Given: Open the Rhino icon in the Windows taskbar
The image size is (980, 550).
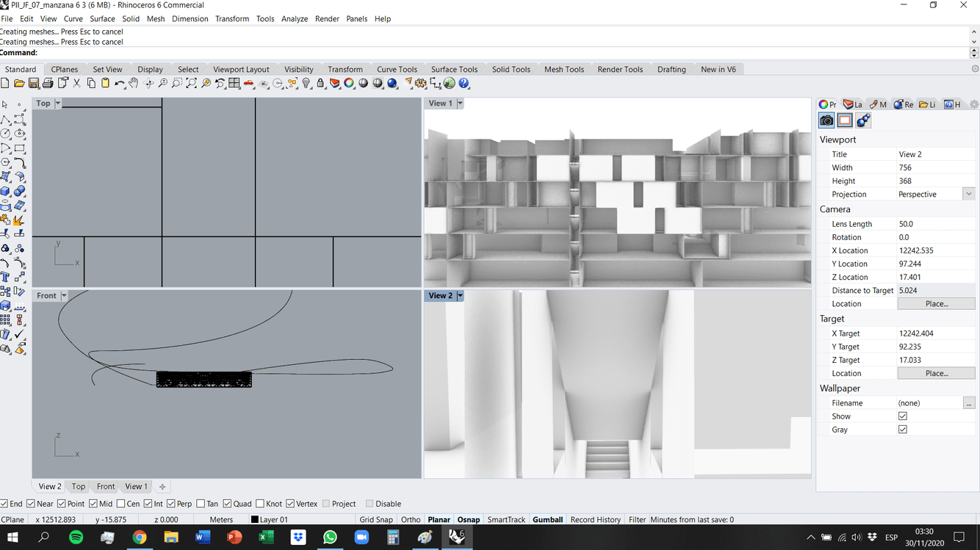Looking at the screenshot, I should pos(456,537).
